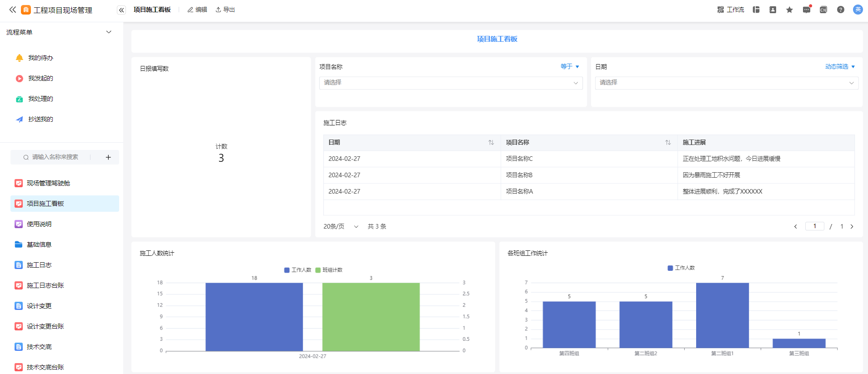Open 施工日志 in the sidebar menu
868x374 pixels.
[39, 265]
